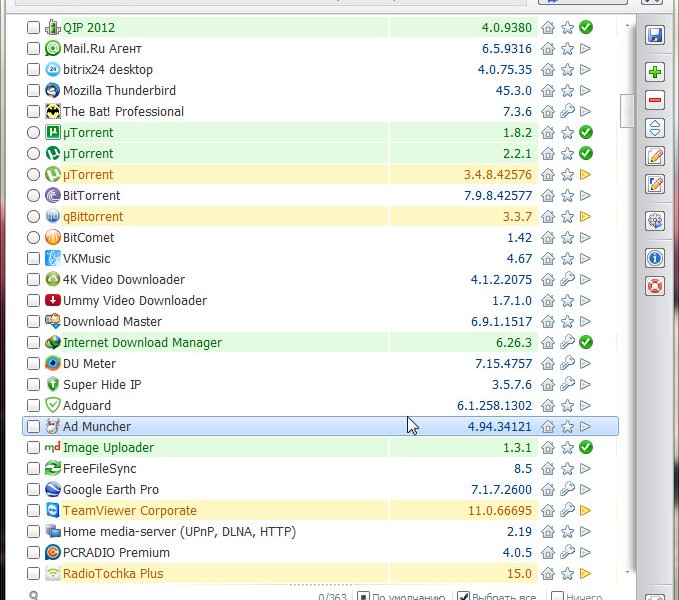Click the list scrollbar down arrow

click(x=627, y=572)
